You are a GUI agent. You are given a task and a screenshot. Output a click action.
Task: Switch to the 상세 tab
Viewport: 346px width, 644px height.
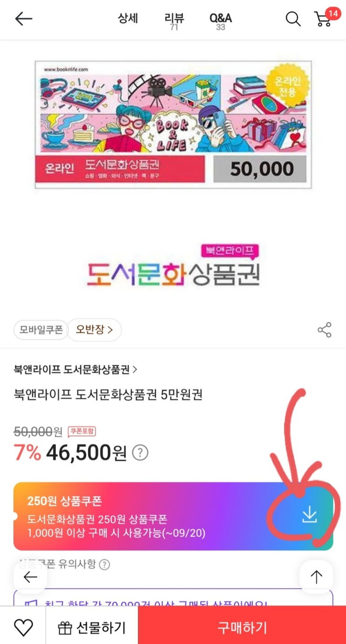click(128, 19)
